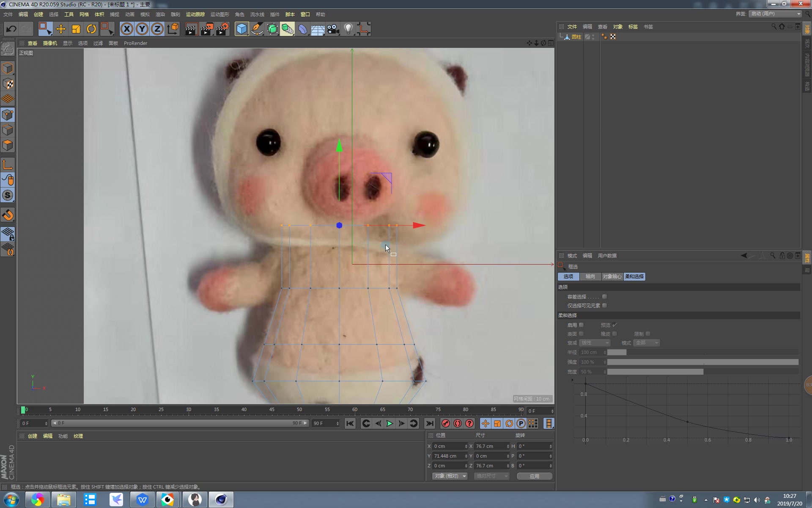Add a Camera object
Viewport: 812px width, 508px height.
click(x=333, y=29)
